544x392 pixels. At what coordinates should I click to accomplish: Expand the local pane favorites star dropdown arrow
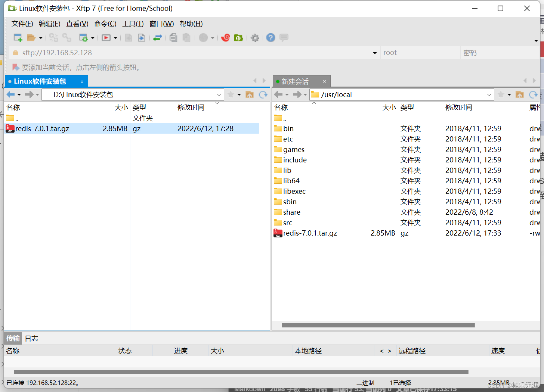click(239, 95)
